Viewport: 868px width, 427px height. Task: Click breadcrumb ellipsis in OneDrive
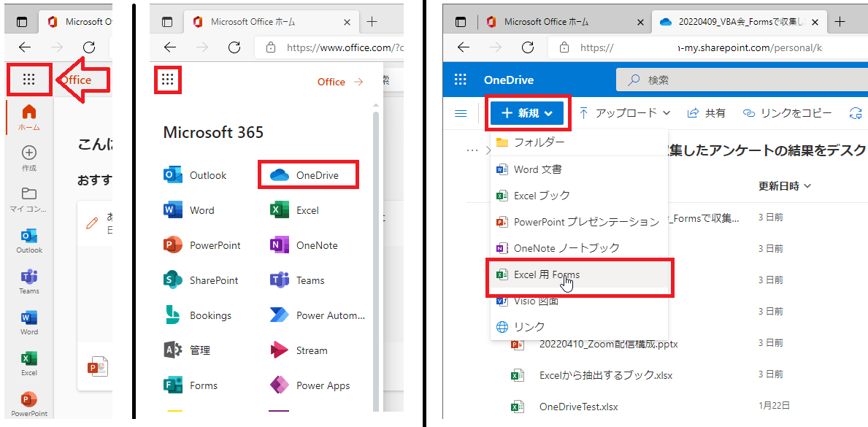pyautogui.click(x=472, y=150)
